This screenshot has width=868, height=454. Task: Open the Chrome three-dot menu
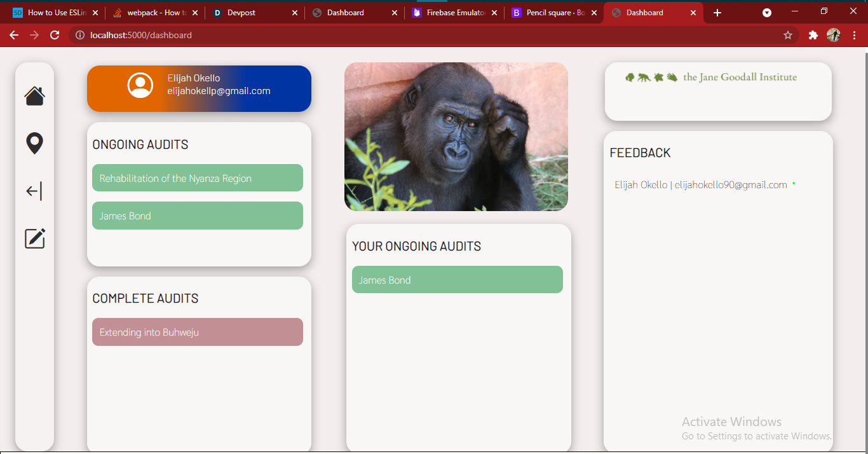tap(855, 36)
